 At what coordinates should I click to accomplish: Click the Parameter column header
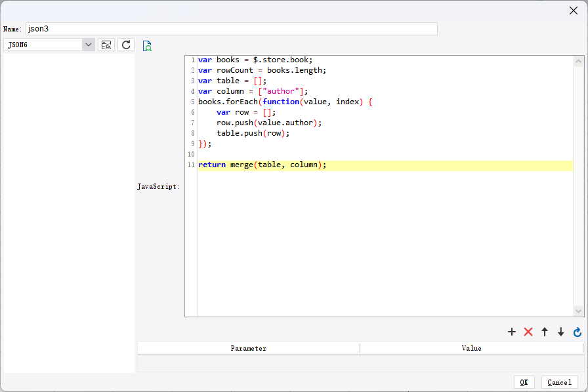(248, 348)
